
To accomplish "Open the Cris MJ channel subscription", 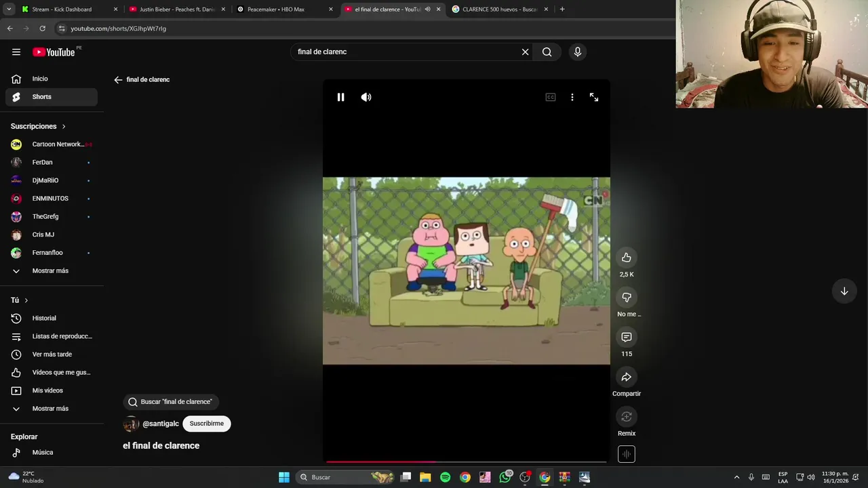I will tap(52, 235).
